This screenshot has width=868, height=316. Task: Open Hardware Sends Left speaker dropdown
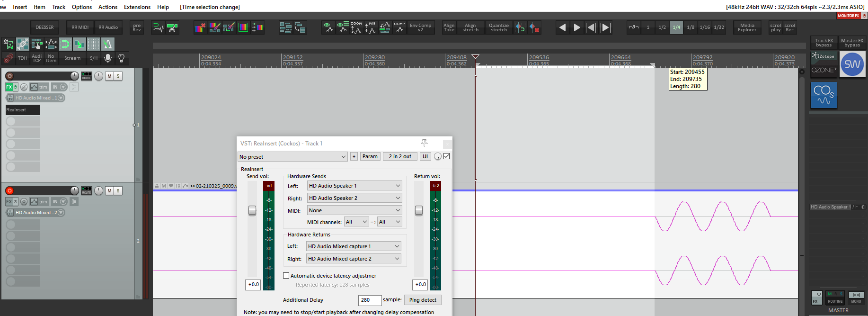(x=354, y=186)
